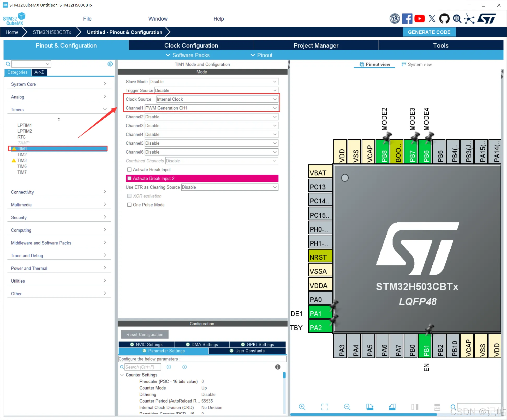Click the STM32CubeMX logo
Screen dimensions: 507x420
[14, 19]
